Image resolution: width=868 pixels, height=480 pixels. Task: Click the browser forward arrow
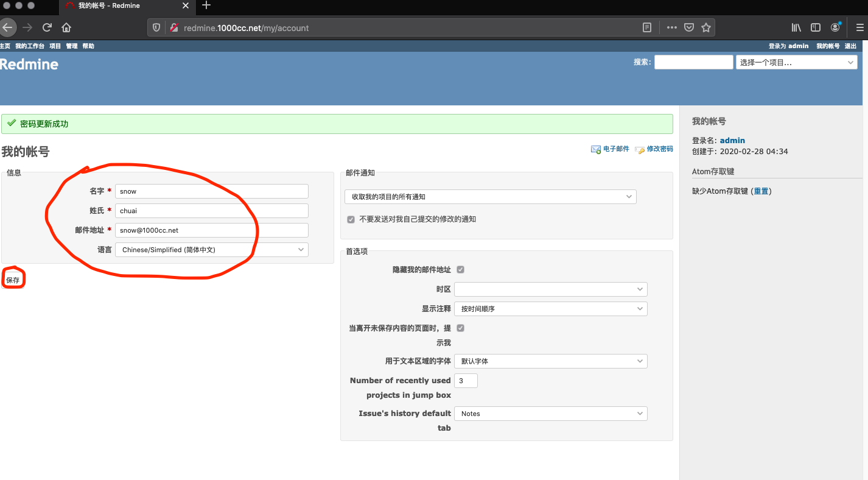[x=27, y=27]
